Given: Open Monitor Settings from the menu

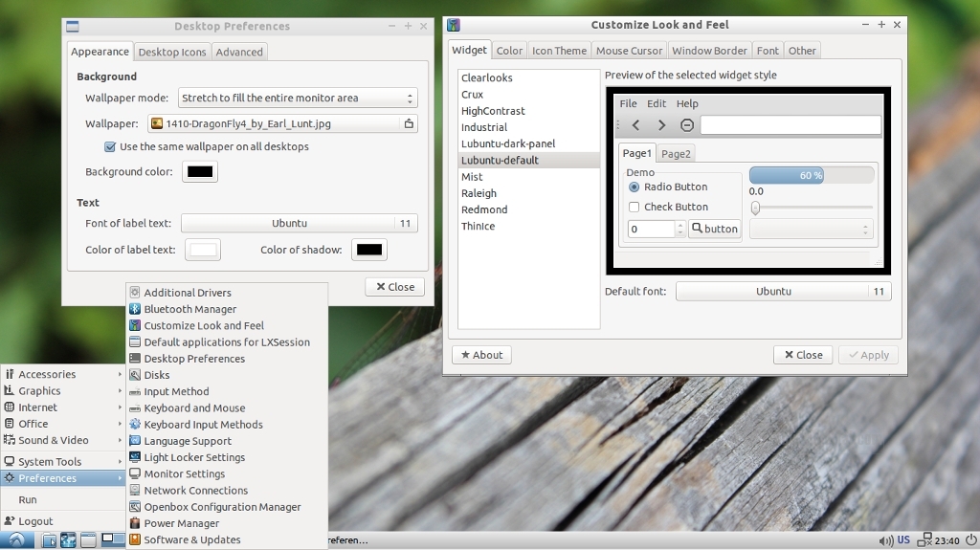Looking at the screenshot, I should (227, 473).
